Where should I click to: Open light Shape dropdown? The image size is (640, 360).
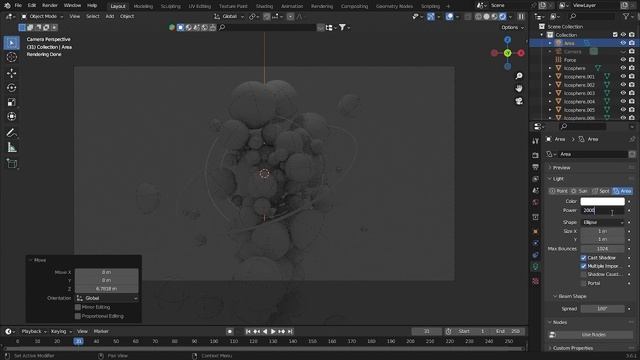(x=602, y=222)
